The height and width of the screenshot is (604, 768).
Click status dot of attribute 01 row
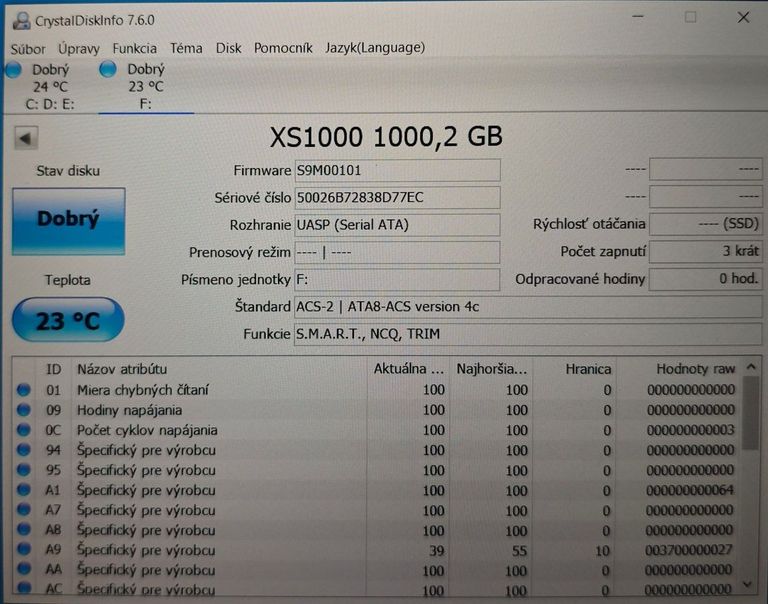coord(24,390)
